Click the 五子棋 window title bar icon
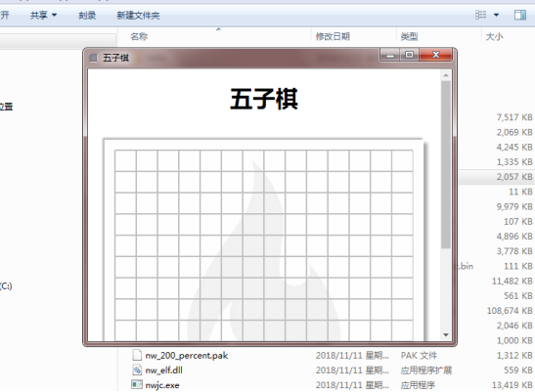The height and width of the screenshot is (392, 535). (93, 58)
